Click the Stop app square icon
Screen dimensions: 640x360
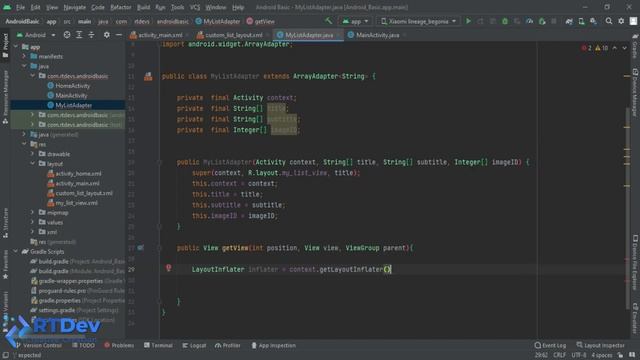coord(554,21)
